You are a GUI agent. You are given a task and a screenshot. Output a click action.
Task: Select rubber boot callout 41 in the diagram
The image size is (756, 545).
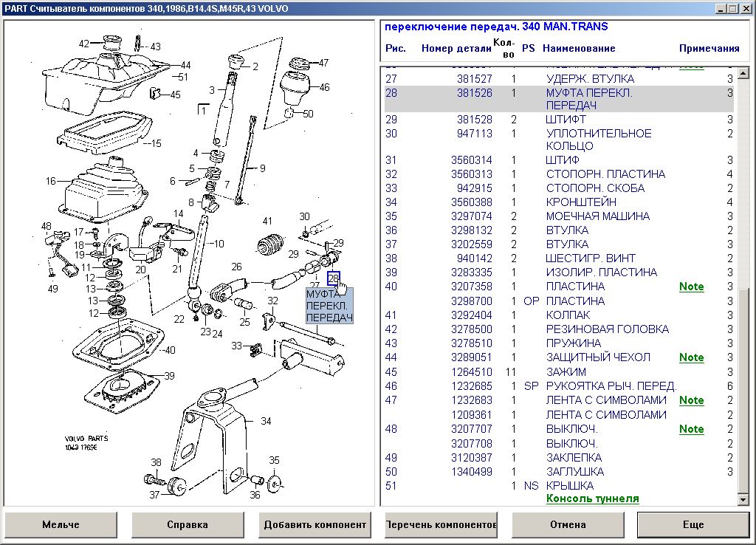[x=267, y=221]
